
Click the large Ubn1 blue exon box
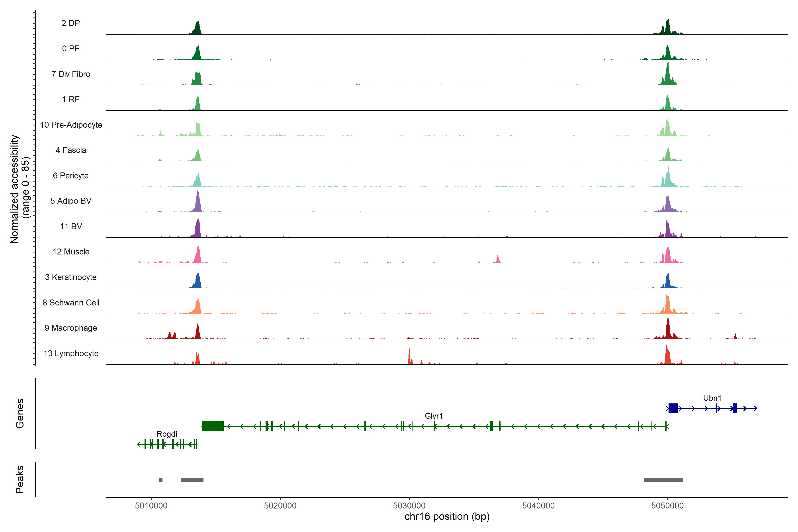tap(673, 408)
